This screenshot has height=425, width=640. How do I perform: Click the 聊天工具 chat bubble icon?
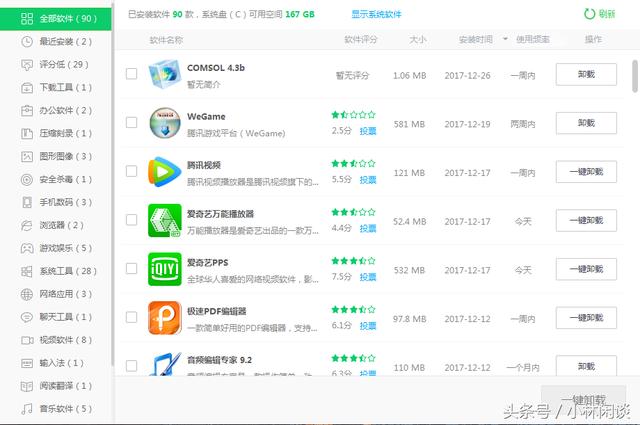[x=27, y=317]
